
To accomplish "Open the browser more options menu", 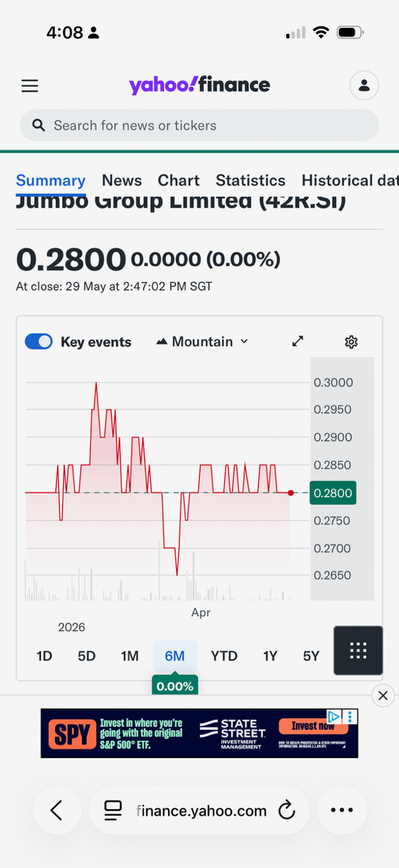I will coord(342,810).
